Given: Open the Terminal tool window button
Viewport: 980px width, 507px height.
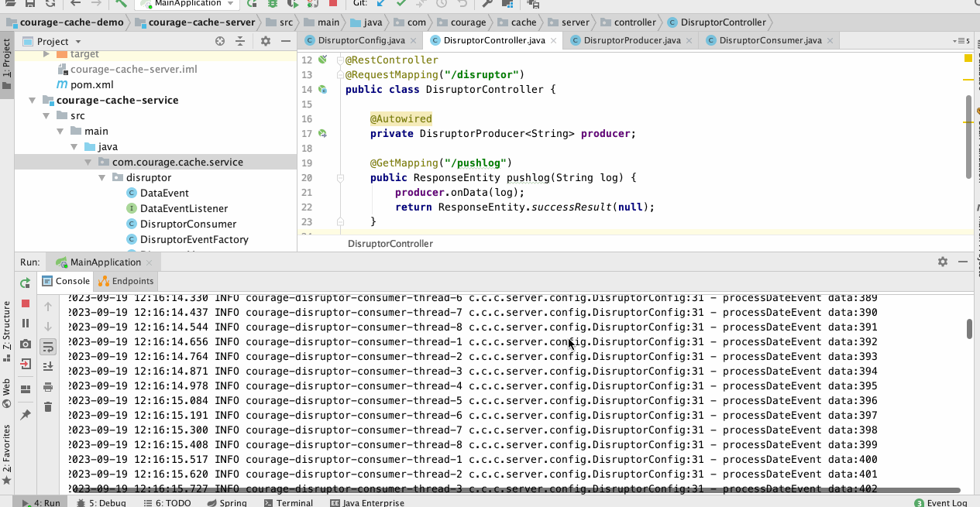Looking at the screenshot, I should pos(288,502).
